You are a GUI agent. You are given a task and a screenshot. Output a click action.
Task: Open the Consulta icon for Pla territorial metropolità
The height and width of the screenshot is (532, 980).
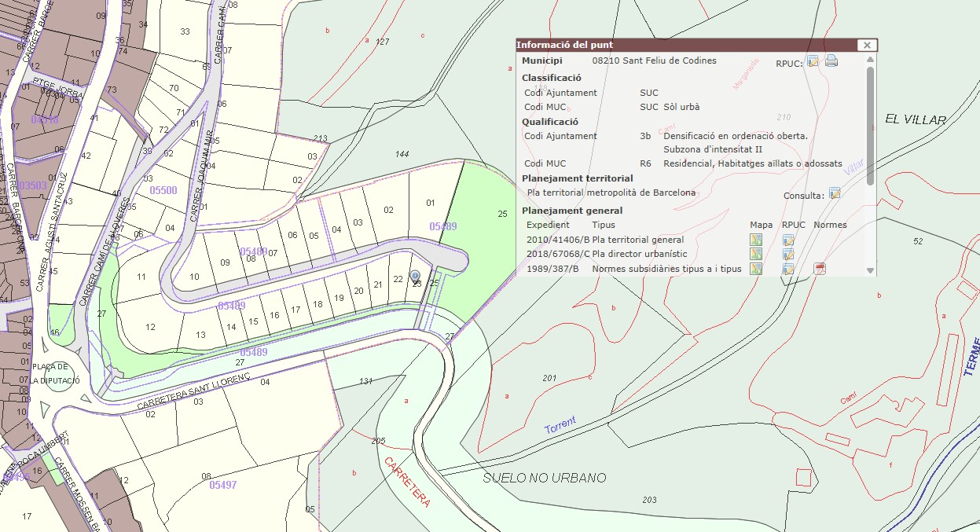coord(835,193)
